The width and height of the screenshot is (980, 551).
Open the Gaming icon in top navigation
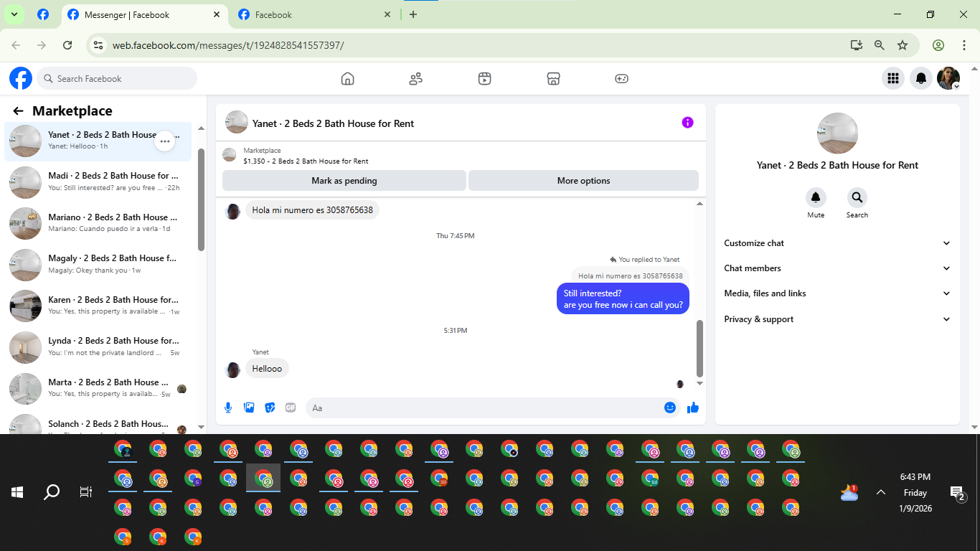point(622,79)
